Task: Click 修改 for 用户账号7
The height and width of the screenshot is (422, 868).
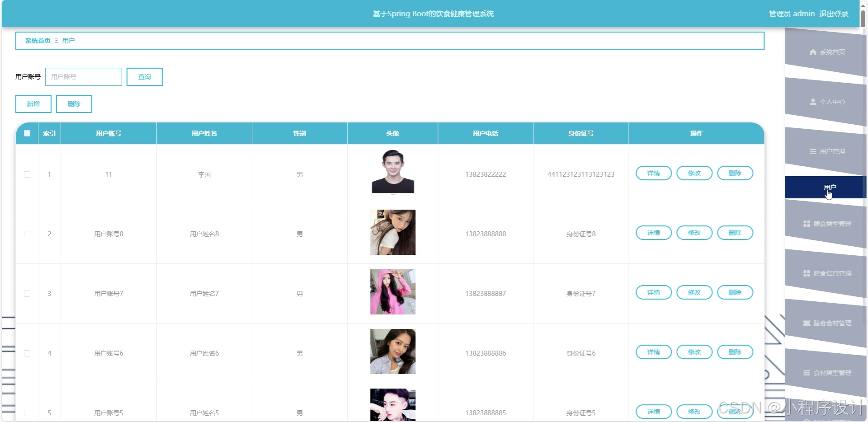Action: click(x=694, y=292)
